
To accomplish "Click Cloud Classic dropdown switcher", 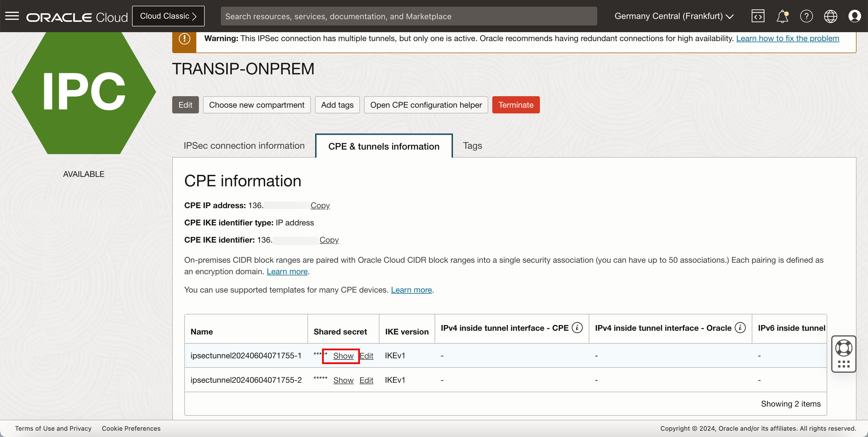I will [x=168, y=16].
